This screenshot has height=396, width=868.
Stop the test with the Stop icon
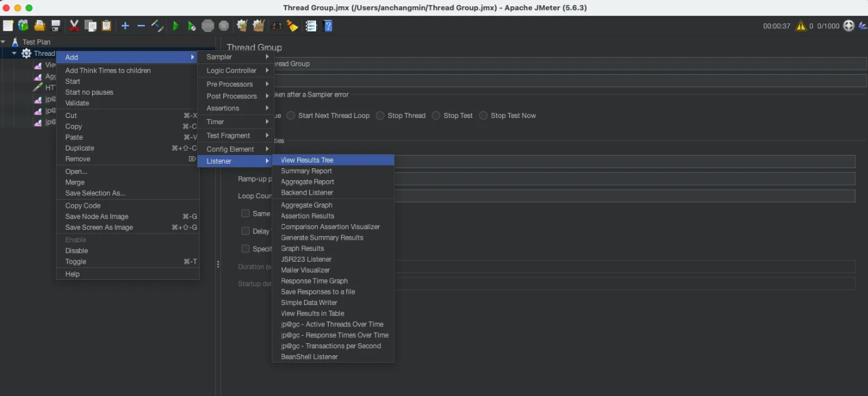[x=208, y=26]
